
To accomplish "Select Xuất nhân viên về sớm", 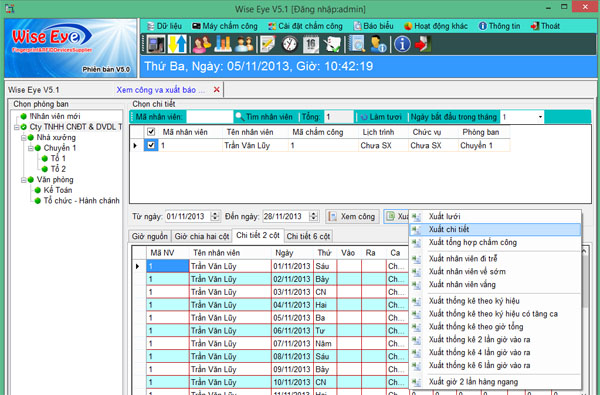I will tap(495, 271).
